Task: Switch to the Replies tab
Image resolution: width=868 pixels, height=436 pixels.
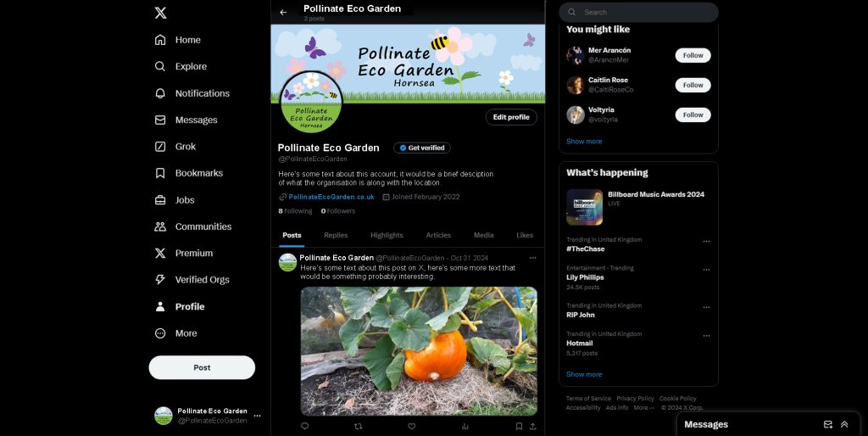Action: coord(336,235)
